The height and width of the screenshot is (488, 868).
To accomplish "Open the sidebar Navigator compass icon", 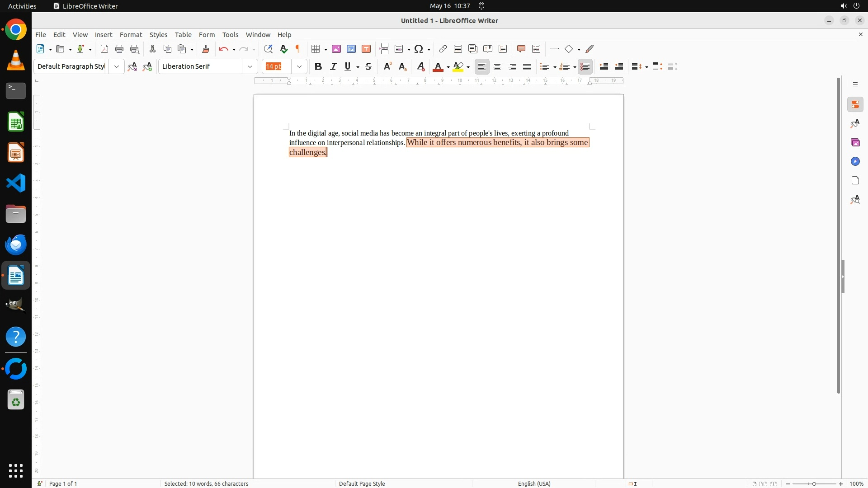I will coord(855,161).
